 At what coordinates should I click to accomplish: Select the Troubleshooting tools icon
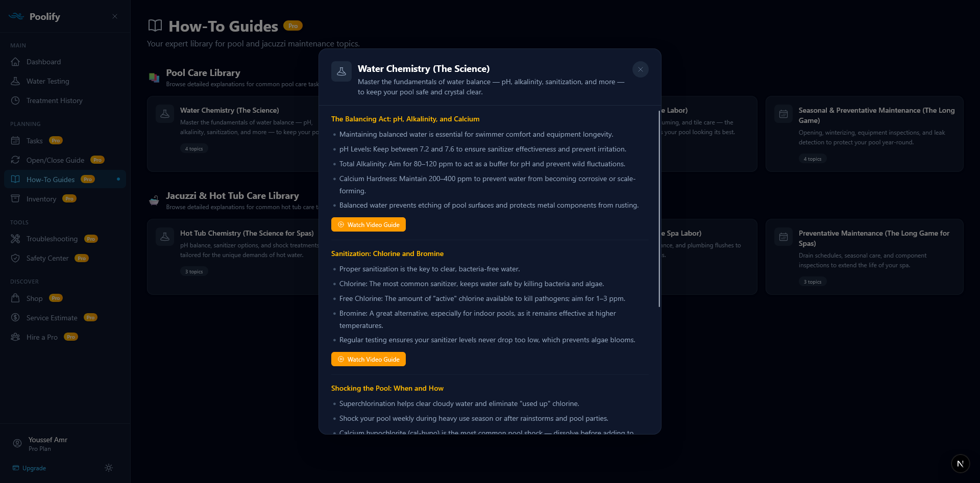[x=17, y=239]
